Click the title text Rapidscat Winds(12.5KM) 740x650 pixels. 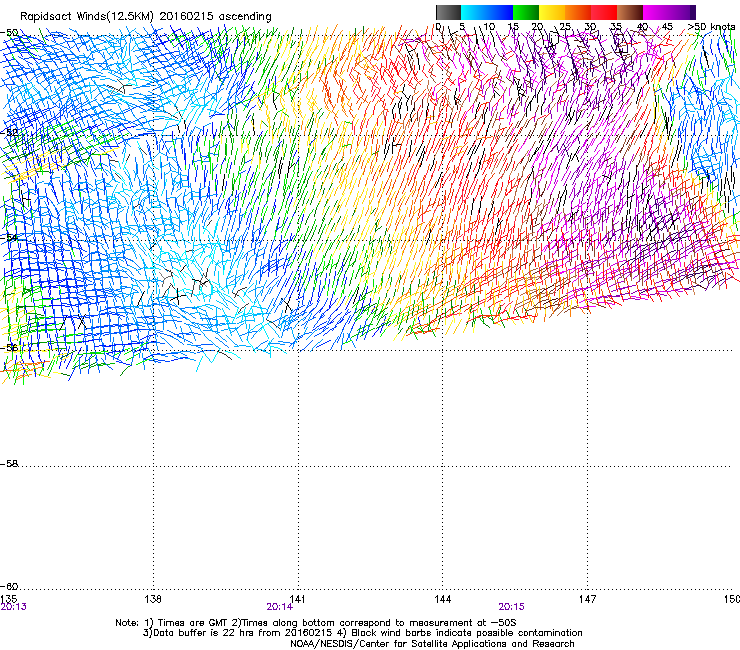click(87, 17)
